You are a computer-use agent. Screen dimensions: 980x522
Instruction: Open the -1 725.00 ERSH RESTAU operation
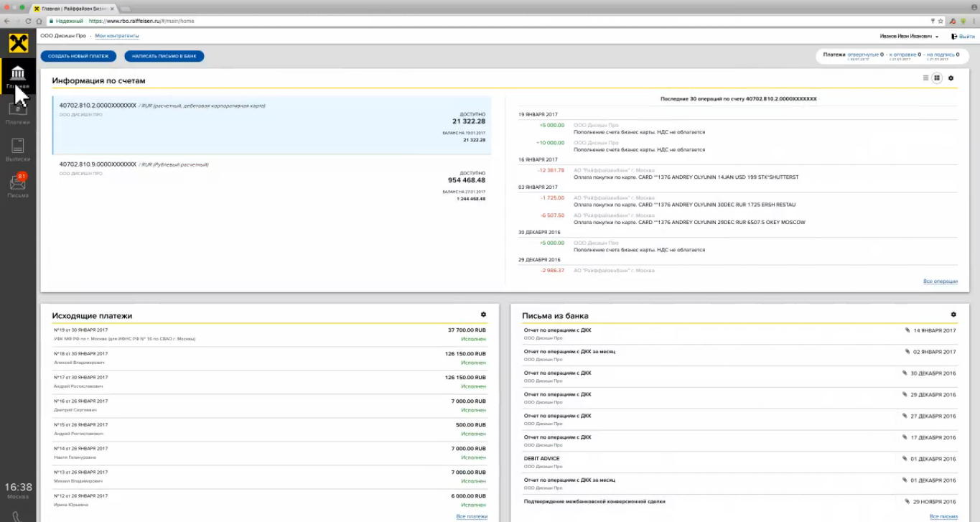tap(738, 200)
